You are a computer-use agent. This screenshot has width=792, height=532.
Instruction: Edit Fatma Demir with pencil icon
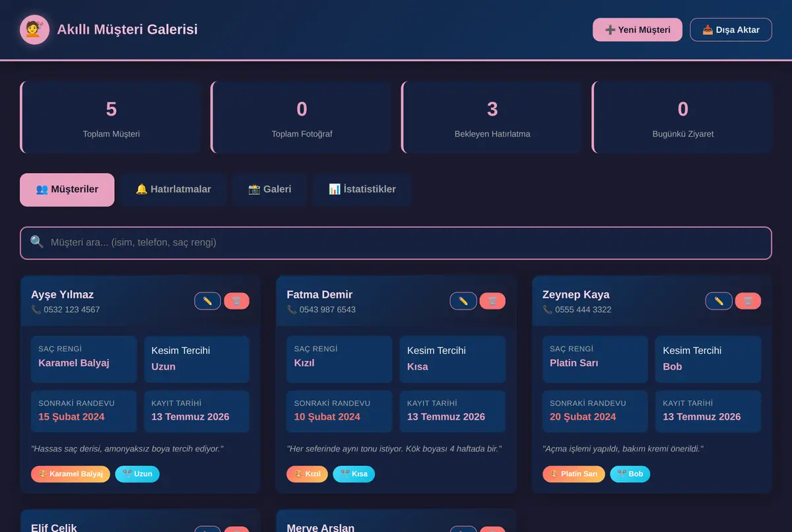(463, 301)
